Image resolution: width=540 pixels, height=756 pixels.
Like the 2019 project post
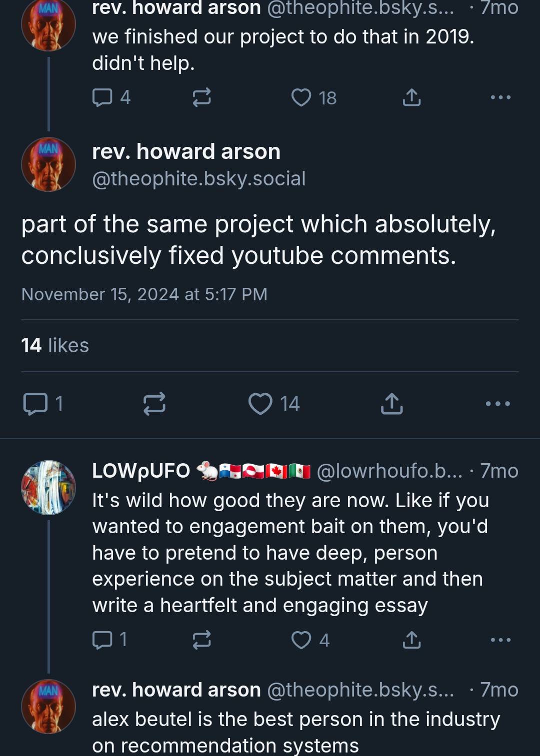pyautogui.click(x=301, y=97)
